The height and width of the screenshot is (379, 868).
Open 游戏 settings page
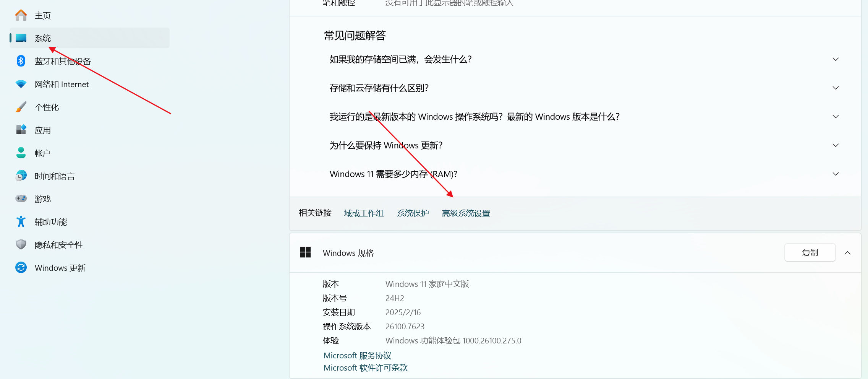89,199
